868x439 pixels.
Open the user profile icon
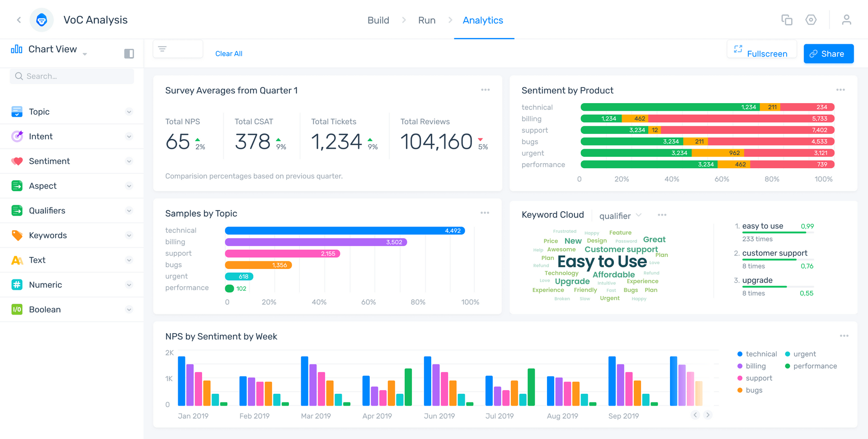846,20
